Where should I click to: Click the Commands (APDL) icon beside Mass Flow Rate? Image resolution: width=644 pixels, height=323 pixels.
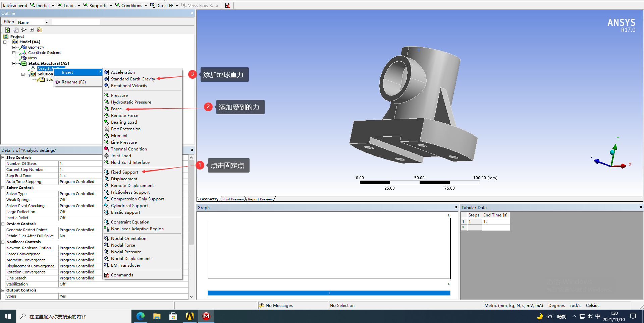(x=228, y=5)
